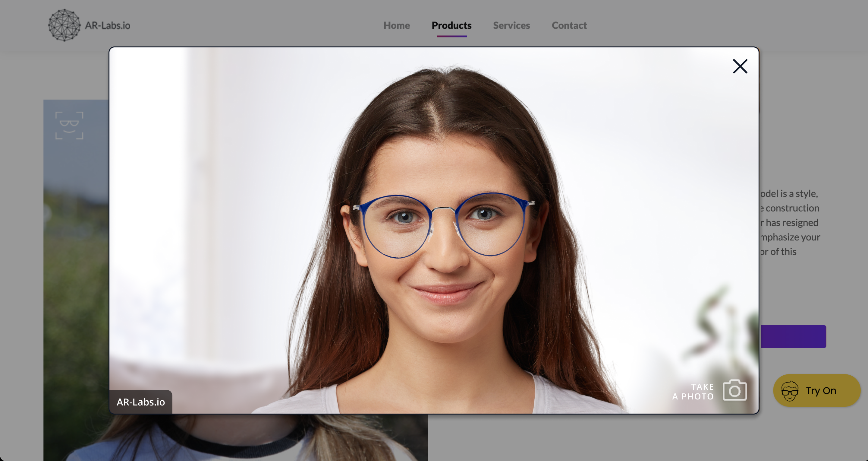Viewport: 868px width, 461px height.
Task: Click the AR-Labs.io globe mesh logo
Action: coord(64,25)
